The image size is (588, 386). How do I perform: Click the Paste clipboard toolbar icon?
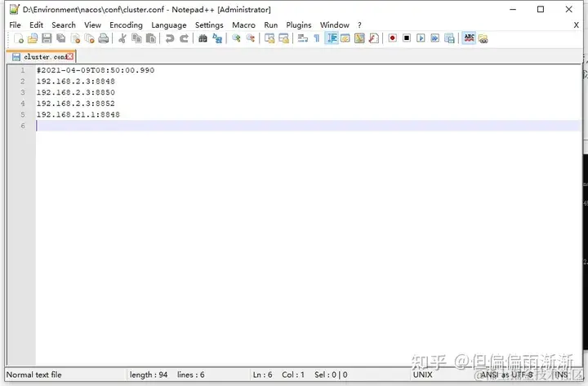tap(151, 38)
